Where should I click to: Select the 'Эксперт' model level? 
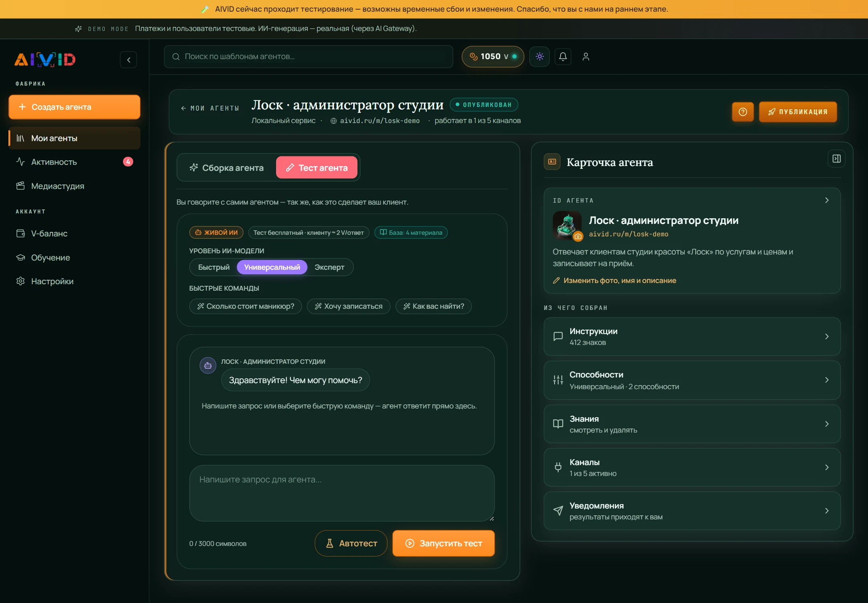330,267
